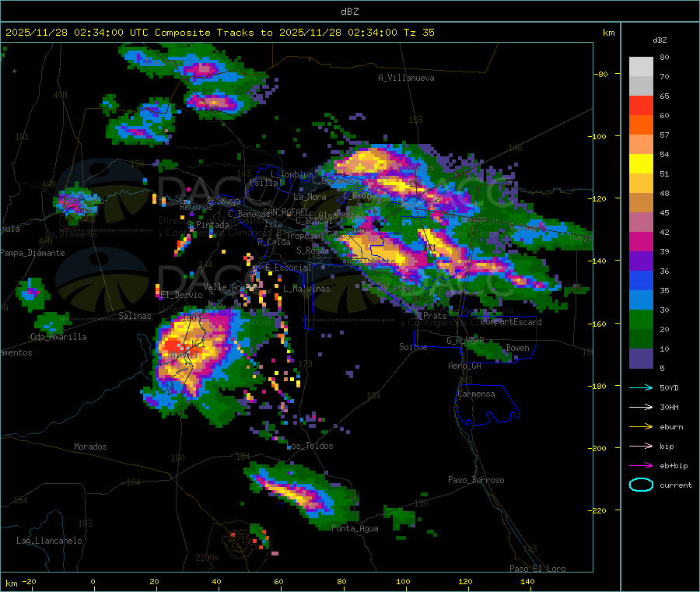Screen dimensions: 700x592
Task: Pick the light blue 30-35 dBZ swatch
Action: 641,300
